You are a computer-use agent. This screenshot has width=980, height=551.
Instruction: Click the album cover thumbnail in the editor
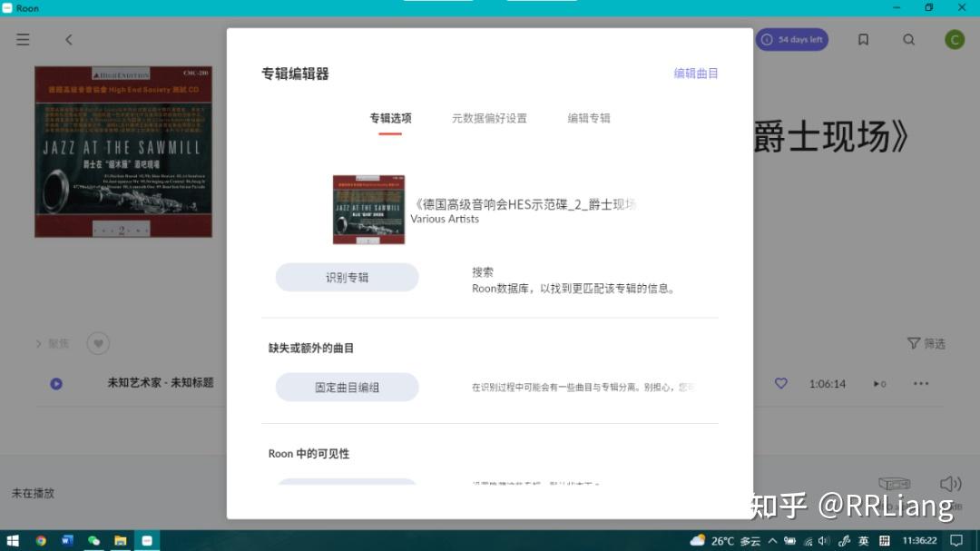coord(368,209)
